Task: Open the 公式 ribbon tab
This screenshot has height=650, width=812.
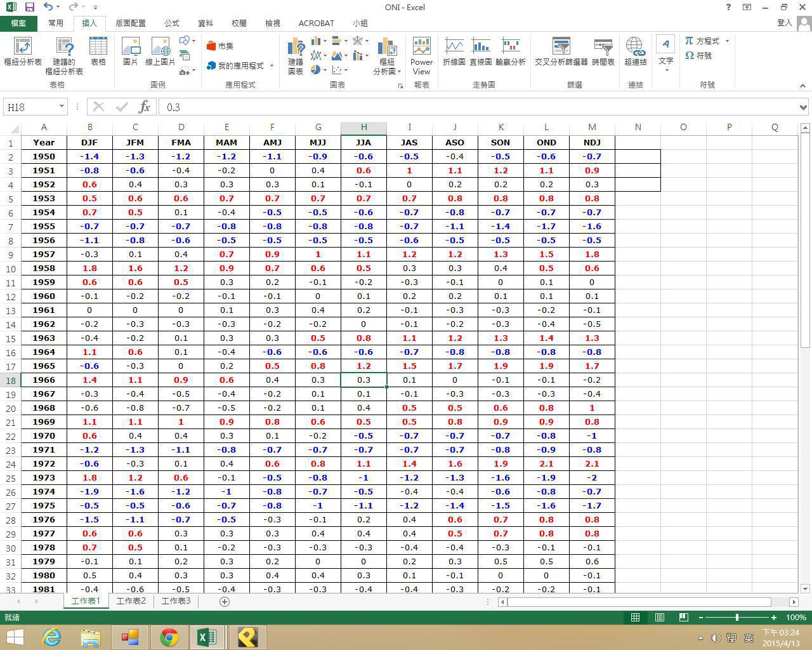Action: tap(172, 23)
